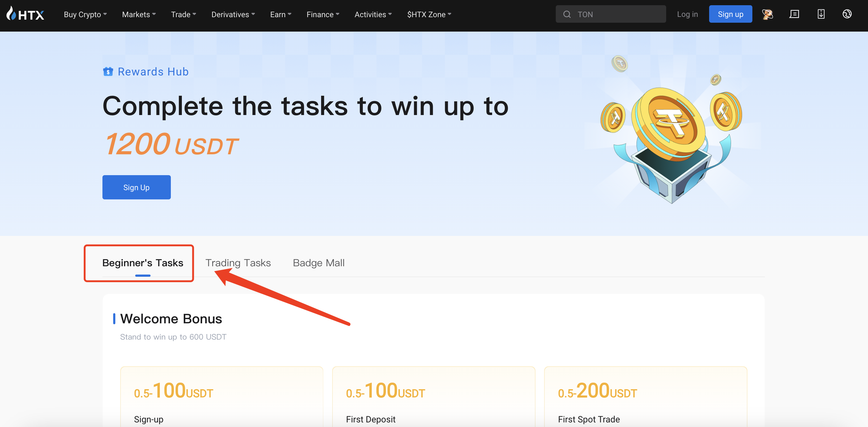This screenshot has height=427, width=868.
Task: Expand the Earn dropdown menu
Action: pos(280,14)
